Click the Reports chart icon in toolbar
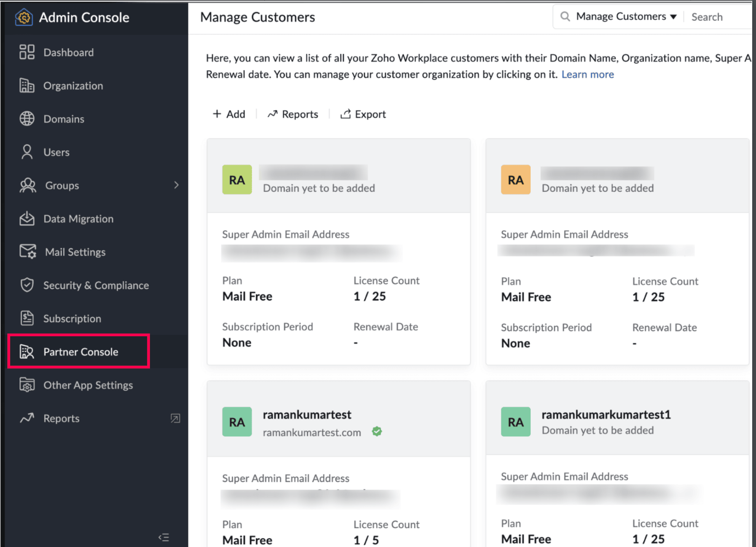Image resolution: width=756 pixels, height=547 pixels. coord(273,114)
